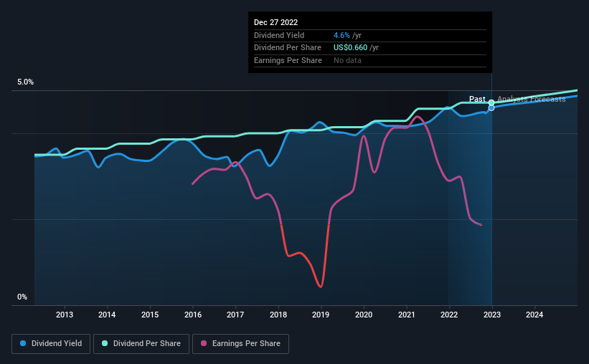589x364 pixels.
Task: Click the No data earnings value
Action: coord(347,60)
